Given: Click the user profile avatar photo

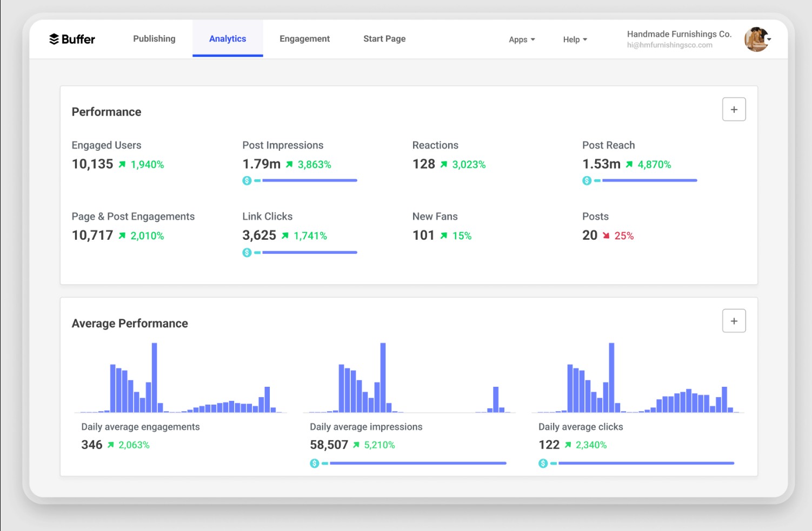Looking at the screenshot, I should click(756, 39).
